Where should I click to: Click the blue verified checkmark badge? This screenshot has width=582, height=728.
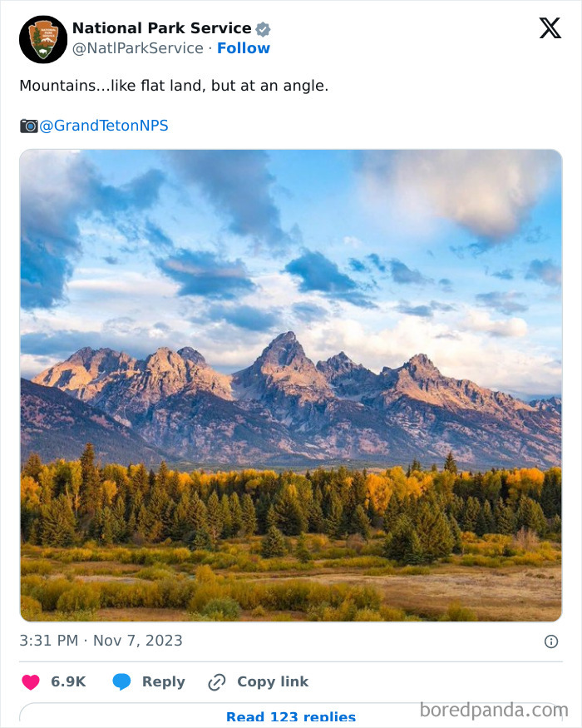point(263,27)
